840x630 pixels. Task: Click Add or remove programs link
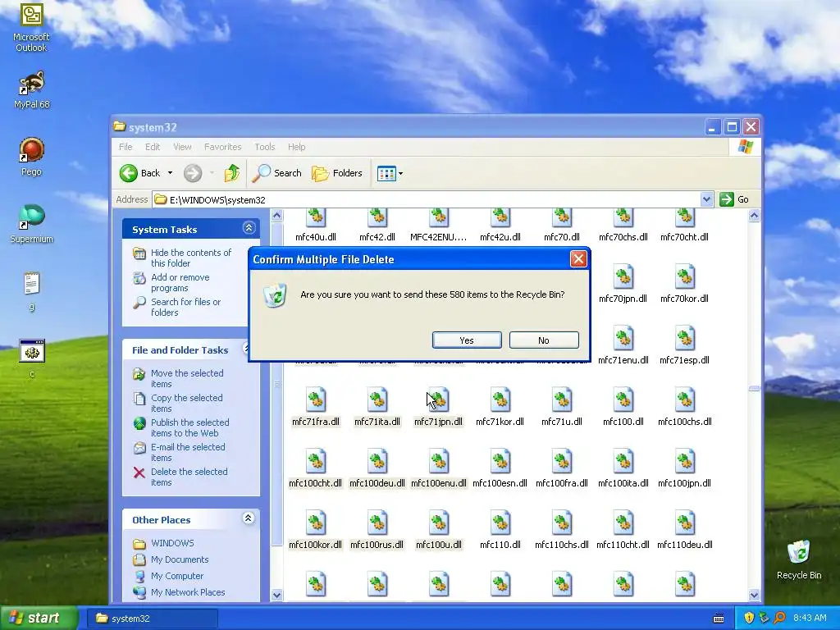coord(180,282)
